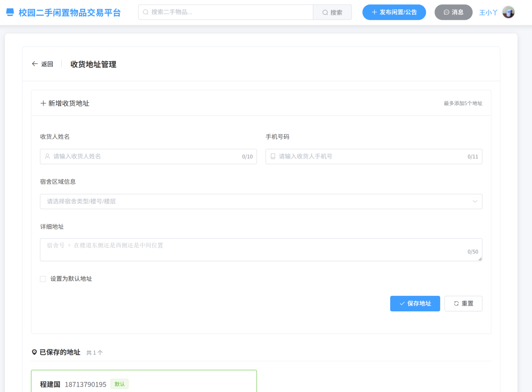Select the saved address card for 程建国

[x=144, y=381]
